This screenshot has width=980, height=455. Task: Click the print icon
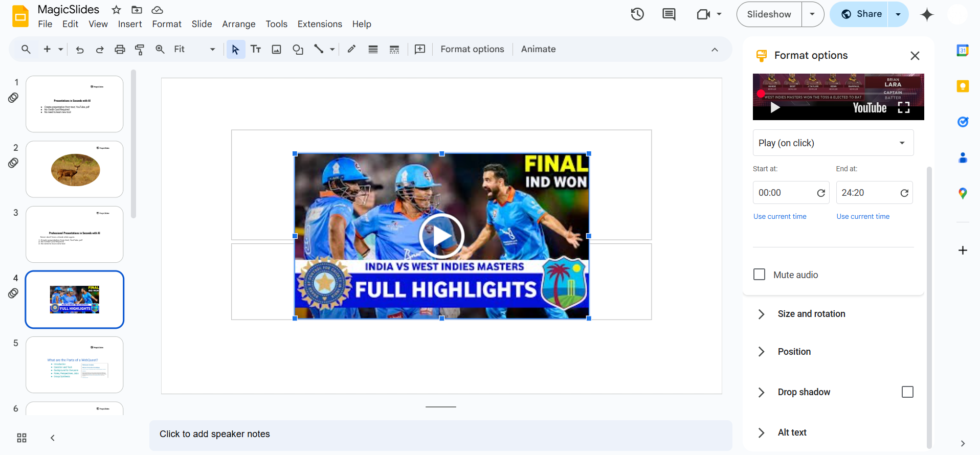(x=120, y=50)
